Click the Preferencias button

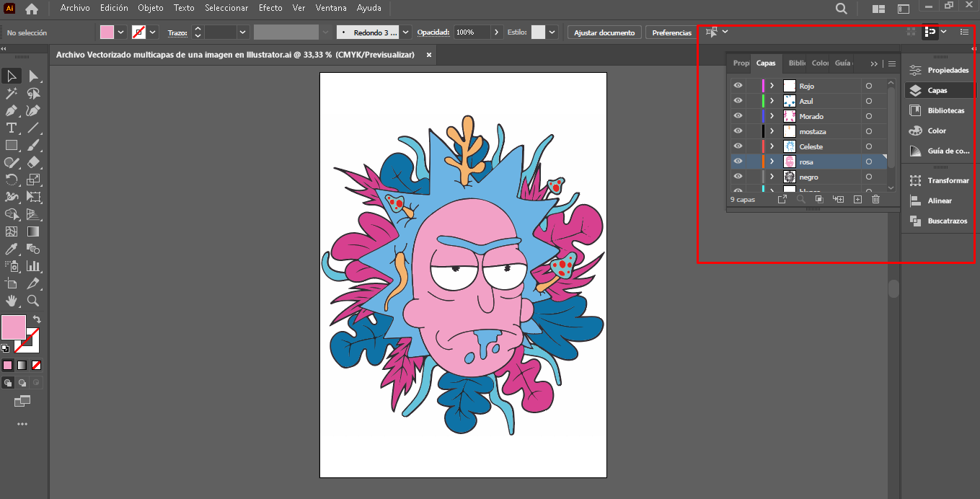[x=671, y=32]
